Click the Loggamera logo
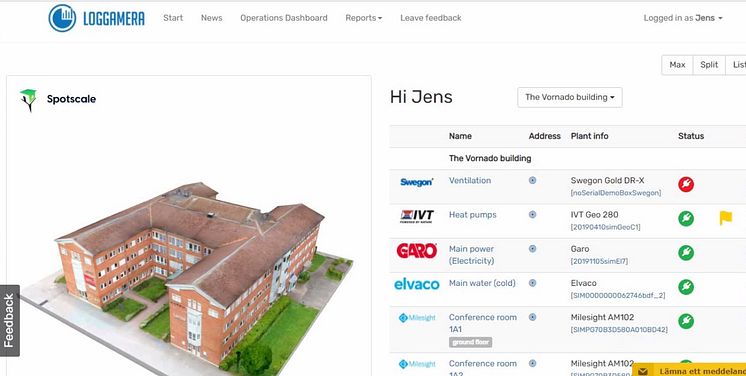 pos(97,18)
